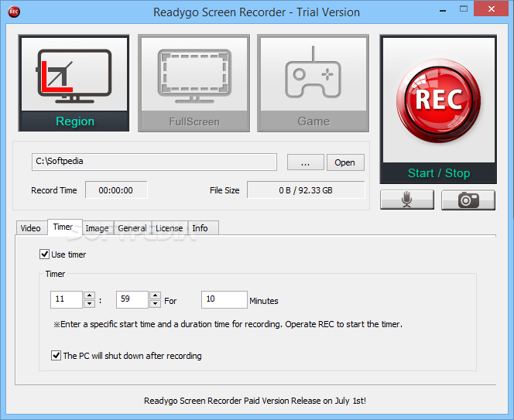Click the 'File Size' label
The width and height of the screenshot is (514, 420).
tap(224, 190)
